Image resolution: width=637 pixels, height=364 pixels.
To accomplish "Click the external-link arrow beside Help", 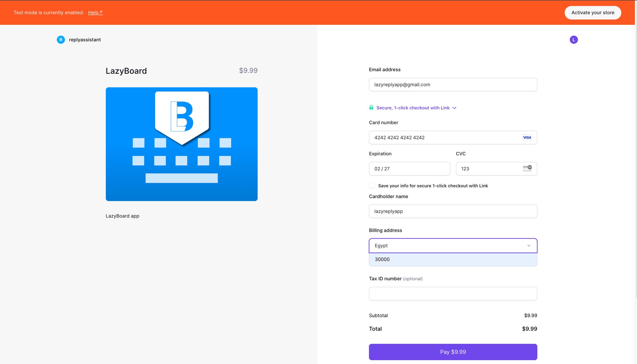I will (x=101, y=12).
